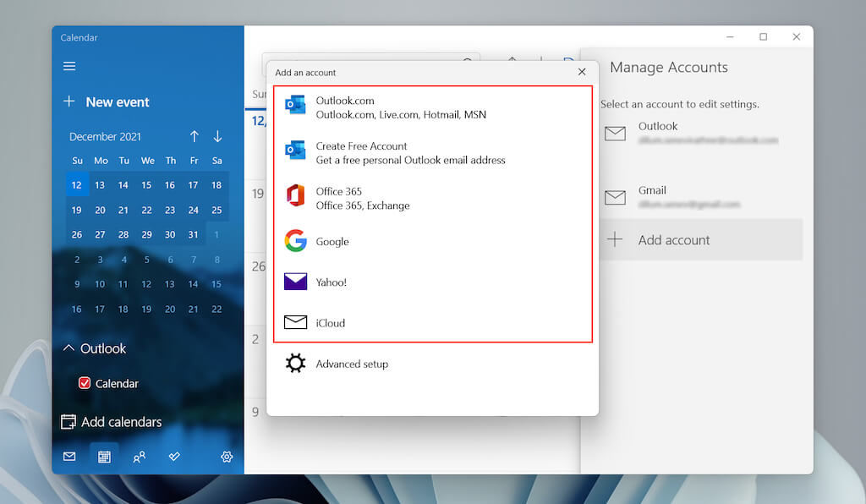The width and height of the screenshot is (866, 504).
Task: Toggle the Calendar checkbox under Outlook
Action: [85, 383]
